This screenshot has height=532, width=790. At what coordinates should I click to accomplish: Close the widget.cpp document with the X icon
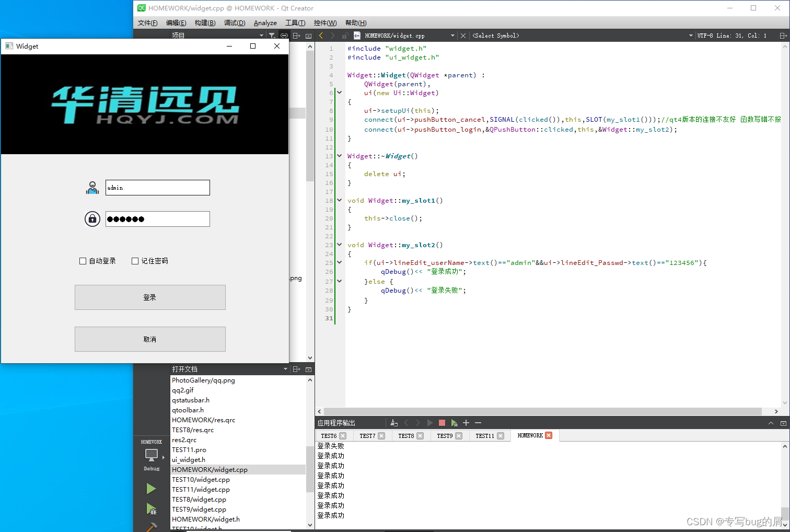pos(463,36)
